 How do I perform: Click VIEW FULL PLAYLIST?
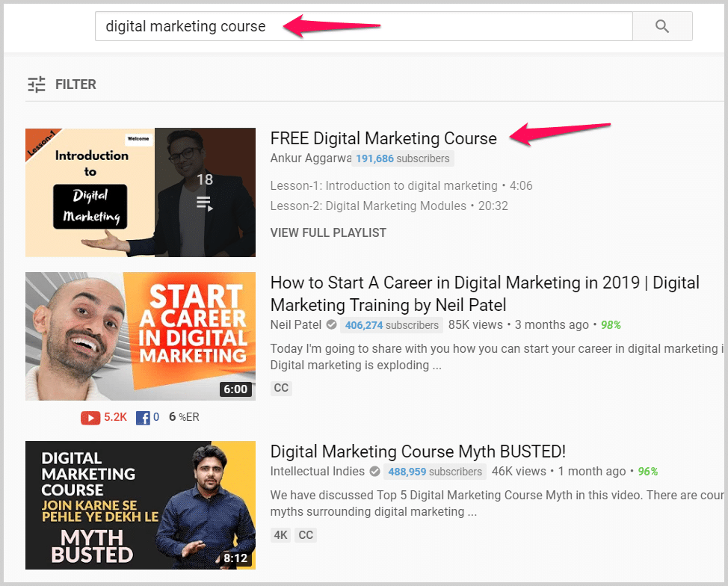point(328,232)
